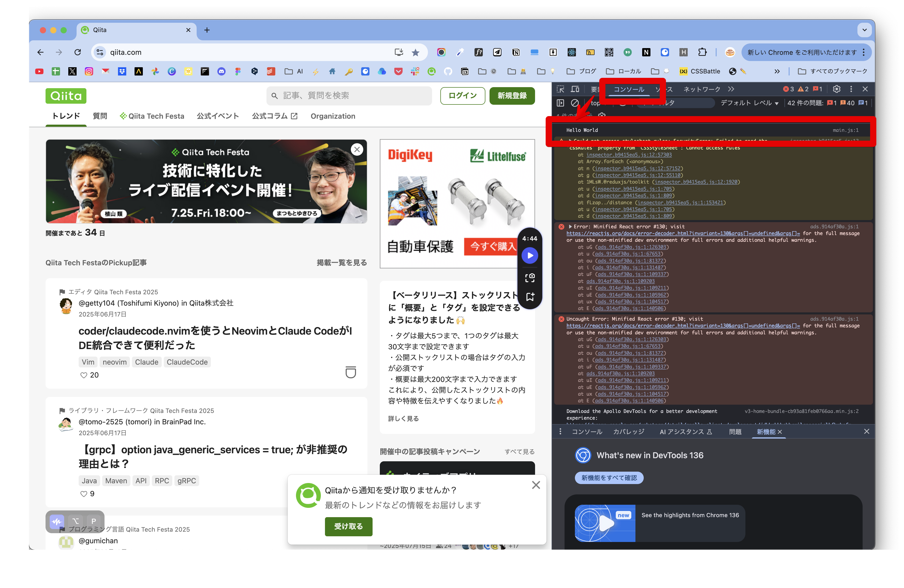Switch to the ネットワーク DevTools tab

click(x=702, y=89)
